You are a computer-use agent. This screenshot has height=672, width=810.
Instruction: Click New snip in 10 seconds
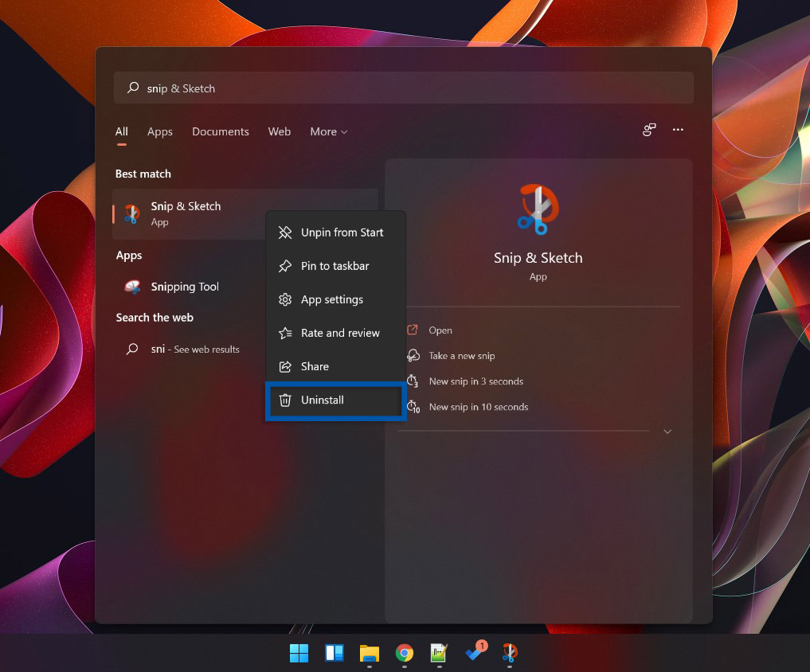479,407
